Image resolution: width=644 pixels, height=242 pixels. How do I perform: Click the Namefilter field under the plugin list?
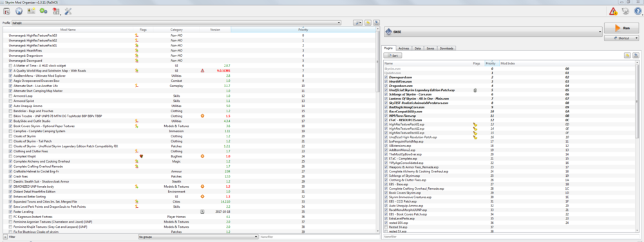pyautogui.click(x=511, y=237)
